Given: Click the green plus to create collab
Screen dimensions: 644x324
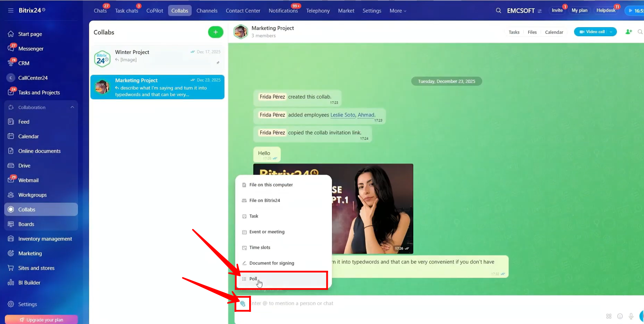Looking at the screenshot, I should click(215, 32).
